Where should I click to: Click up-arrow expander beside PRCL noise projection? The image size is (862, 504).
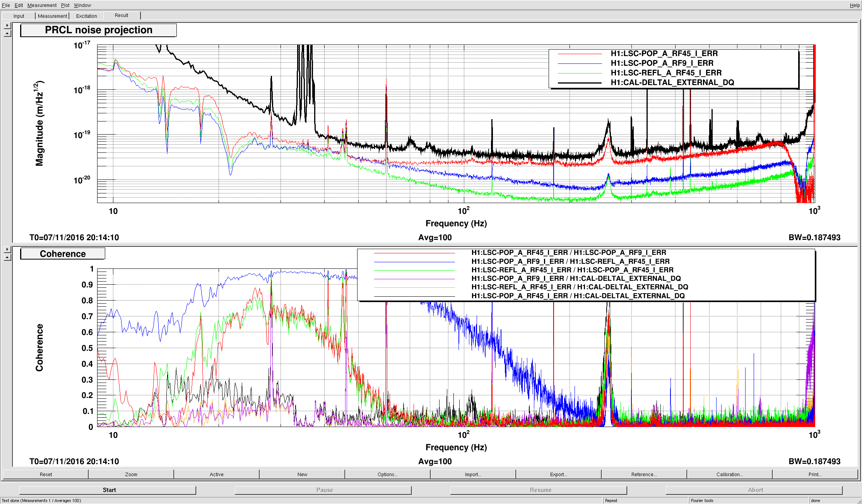click(x=7, y=33)
